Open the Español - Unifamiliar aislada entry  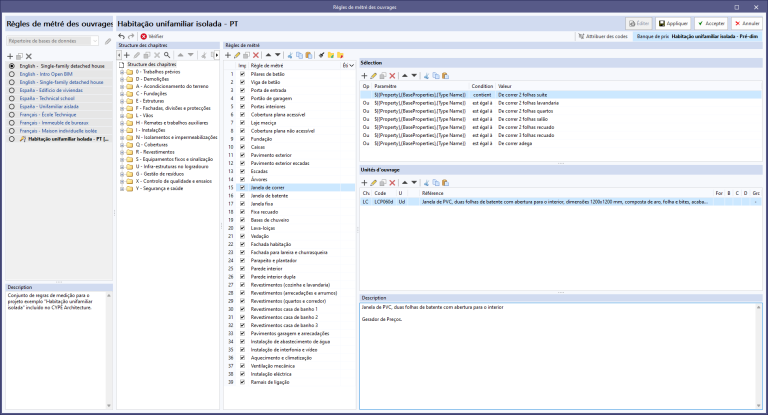[x=49, y=106]
